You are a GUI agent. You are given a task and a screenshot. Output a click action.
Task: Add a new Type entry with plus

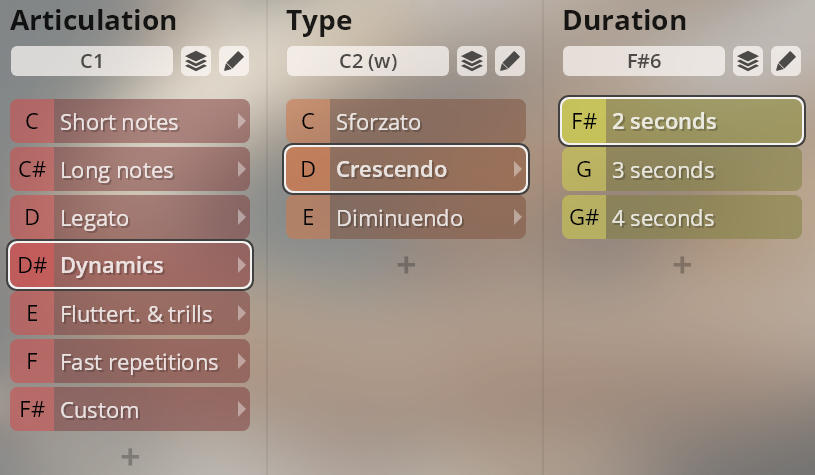coord(406,265)
